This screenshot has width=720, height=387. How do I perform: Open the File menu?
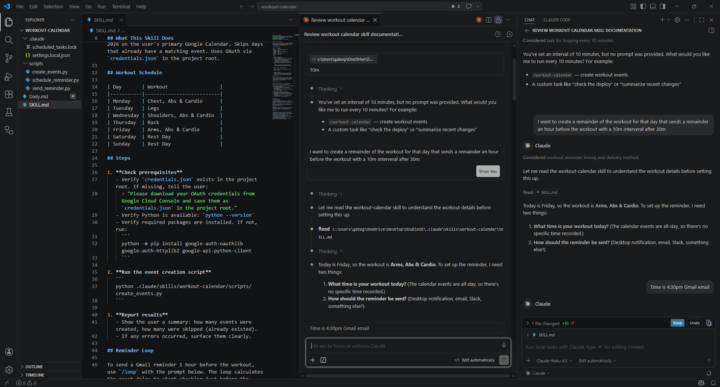(x=20, y=6)
